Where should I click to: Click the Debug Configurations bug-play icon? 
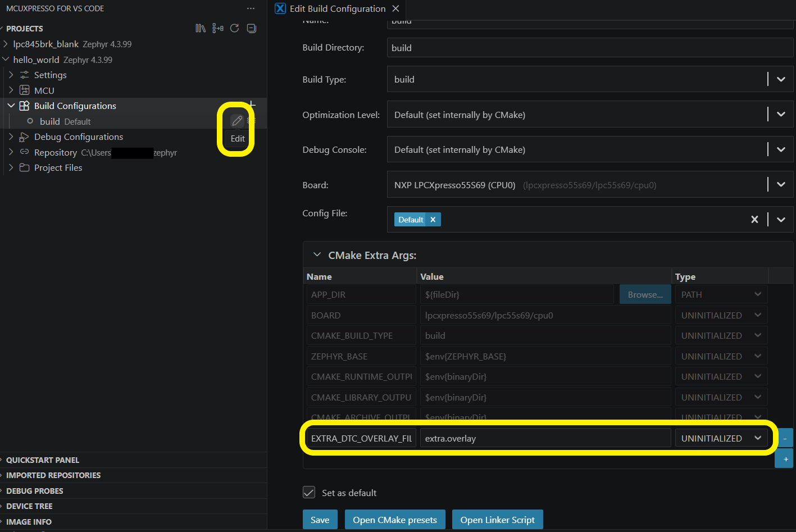pyautogui.click(x=24, y=137)
